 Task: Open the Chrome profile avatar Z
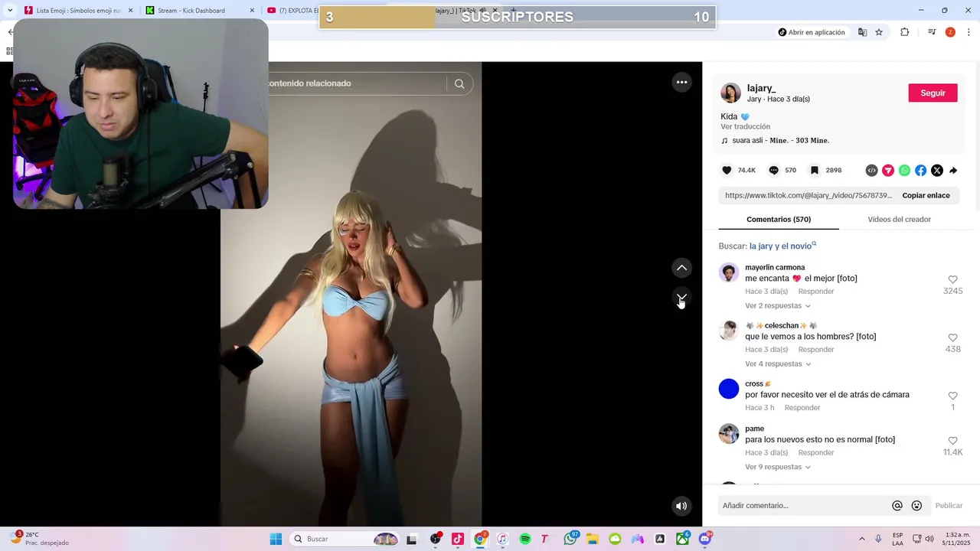950,32
